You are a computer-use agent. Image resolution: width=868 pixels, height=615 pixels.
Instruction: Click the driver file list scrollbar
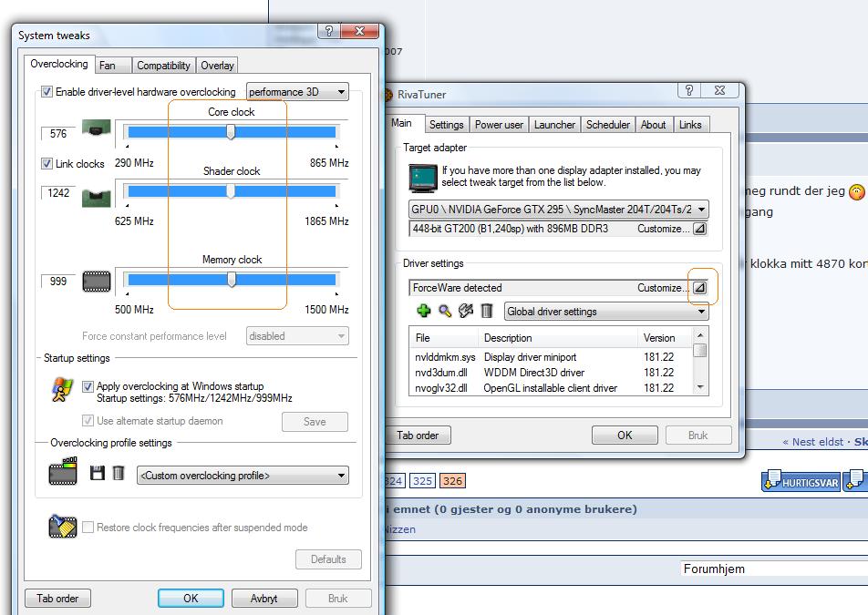point(700,361)
